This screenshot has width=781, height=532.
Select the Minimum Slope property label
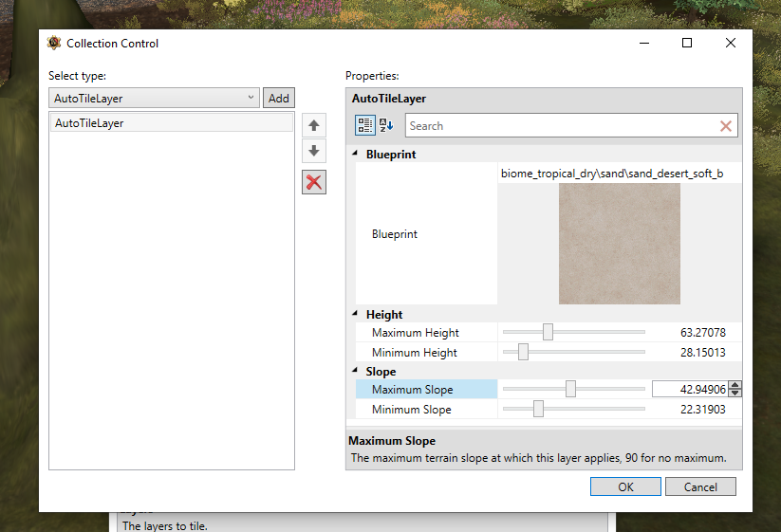[412, 410]
